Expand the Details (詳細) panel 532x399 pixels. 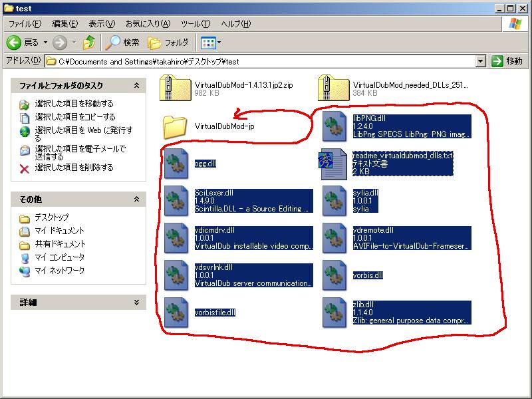pyautogui.click(x=136, y=303)
